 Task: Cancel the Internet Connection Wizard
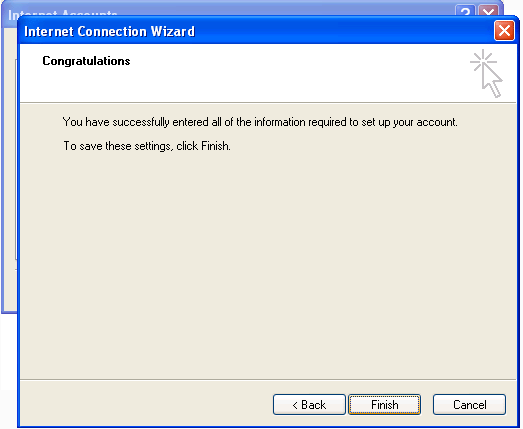point(469,405)
